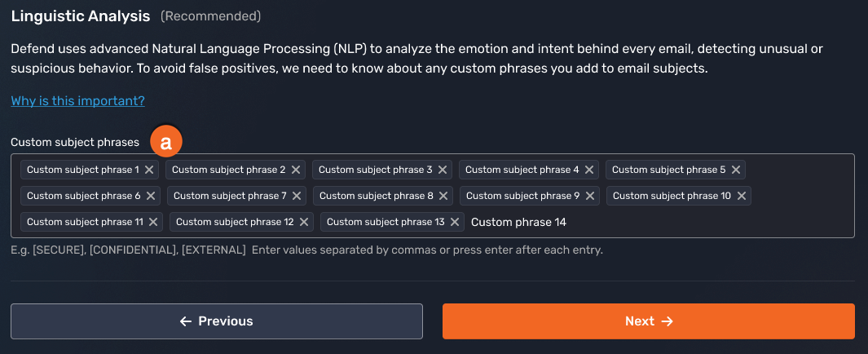The height and width of the screenshot is (354, 868).
Task: Remove Custom subject phrase 4 tag
Action: 589,170
